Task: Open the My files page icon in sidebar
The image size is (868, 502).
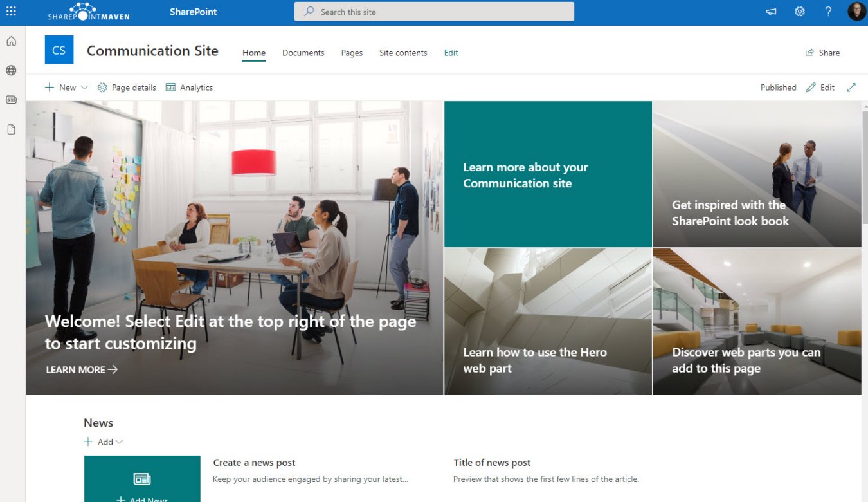Action: pos(11,129)
